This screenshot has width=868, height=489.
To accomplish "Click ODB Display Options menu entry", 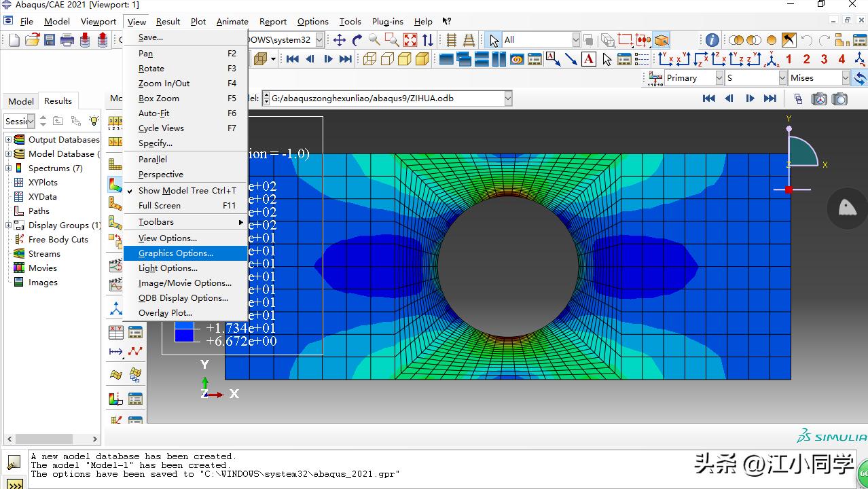I will [x=183, y=298].
